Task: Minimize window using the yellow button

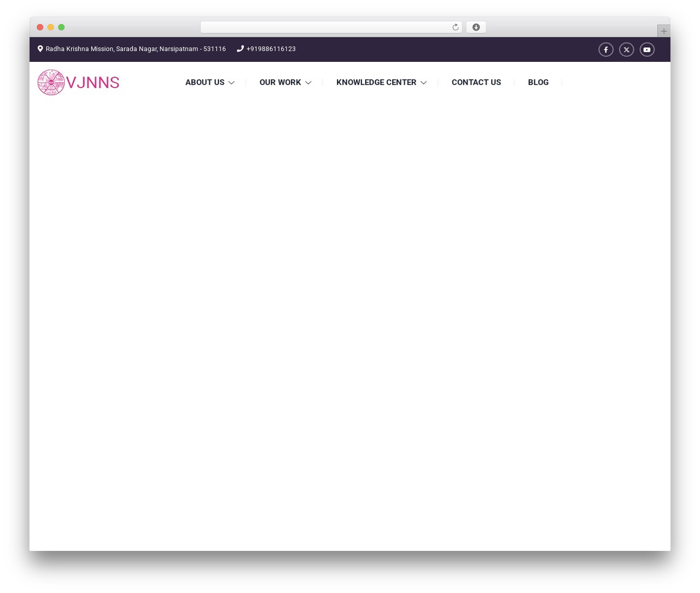Action: click(x=51, y=27)
